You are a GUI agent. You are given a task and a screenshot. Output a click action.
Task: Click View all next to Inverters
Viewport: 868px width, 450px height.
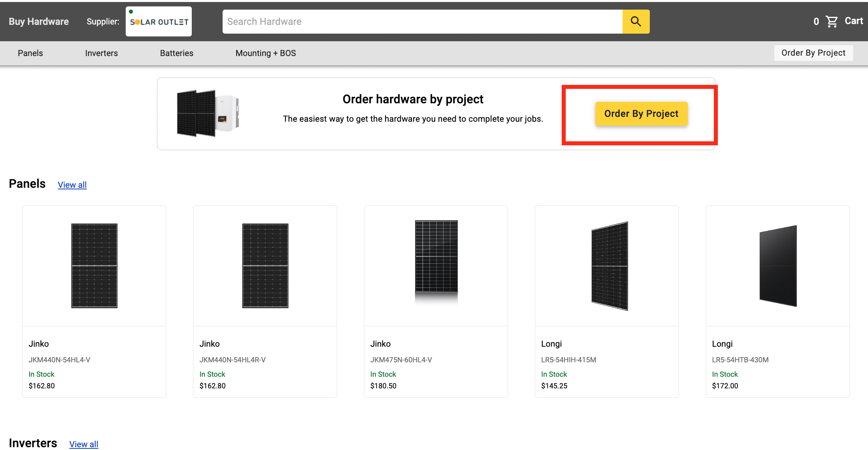point(84,444)
